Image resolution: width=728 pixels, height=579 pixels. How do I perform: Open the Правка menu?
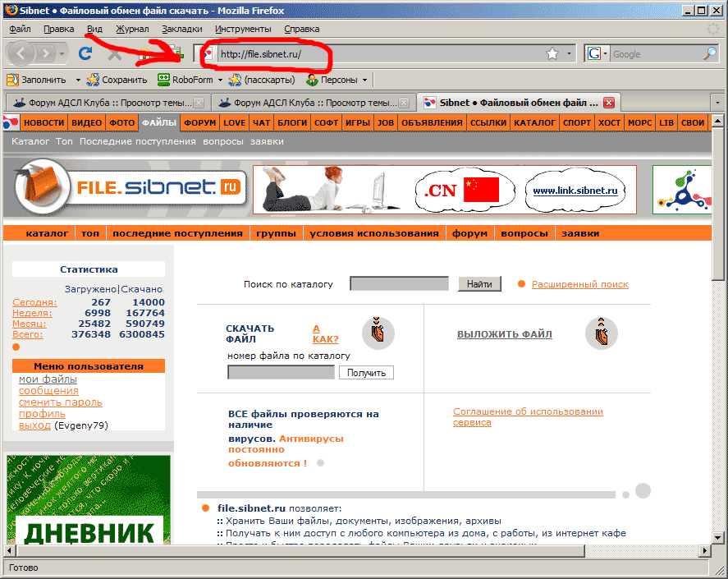click(x=59, y=29)
